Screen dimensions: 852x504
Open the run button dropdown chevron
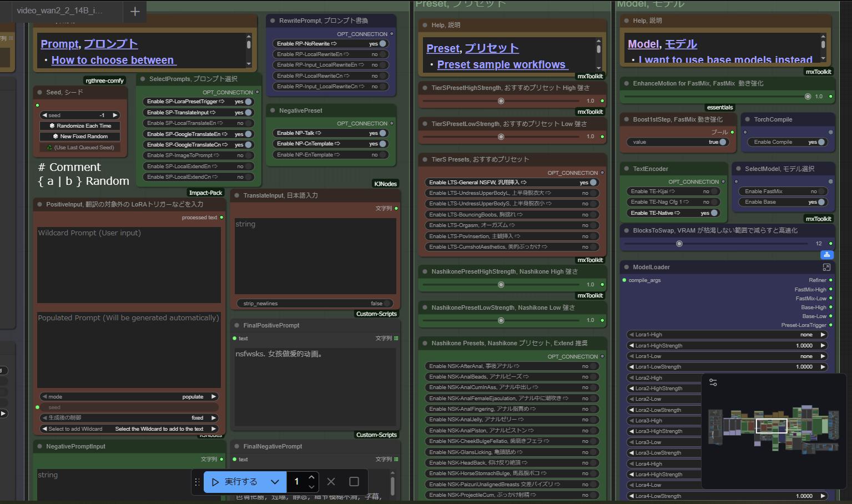pyautogui.click(x=275, y=482)
